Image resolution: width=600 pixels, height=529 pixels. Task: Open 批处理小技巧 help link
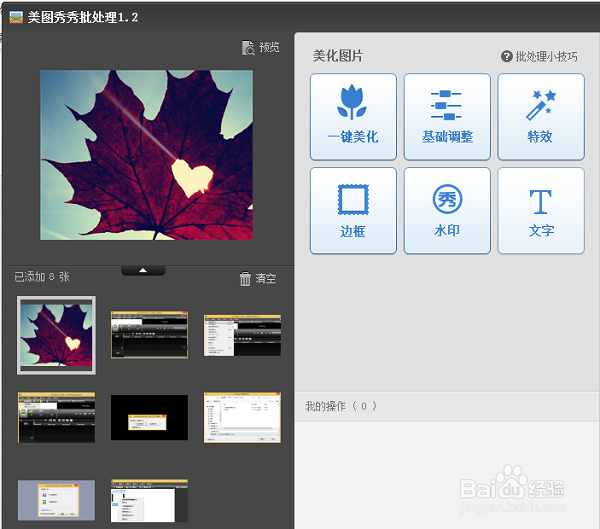coord(539,57)
